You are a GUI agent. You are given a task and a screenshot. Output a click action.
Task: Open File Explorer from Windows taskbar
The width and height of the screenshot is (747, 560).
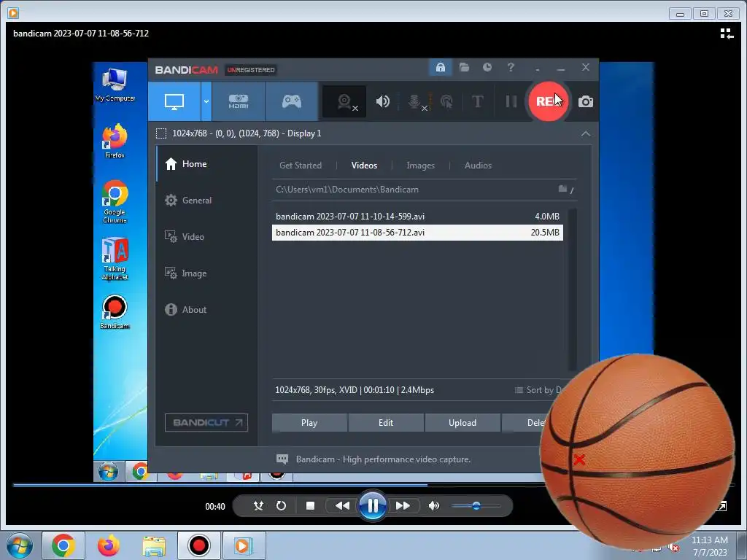pyautogui.click(x=153, y=545)
